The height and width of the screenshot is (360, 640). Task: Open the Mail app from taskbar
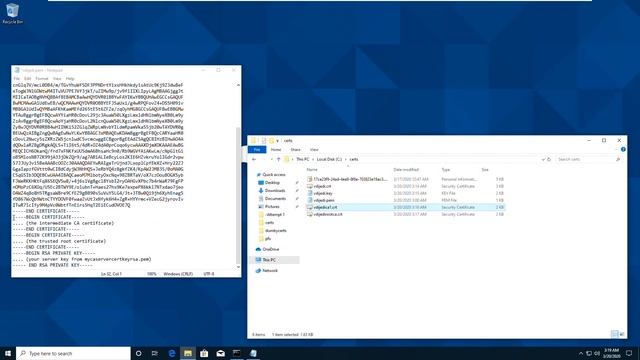coord(220,353)
